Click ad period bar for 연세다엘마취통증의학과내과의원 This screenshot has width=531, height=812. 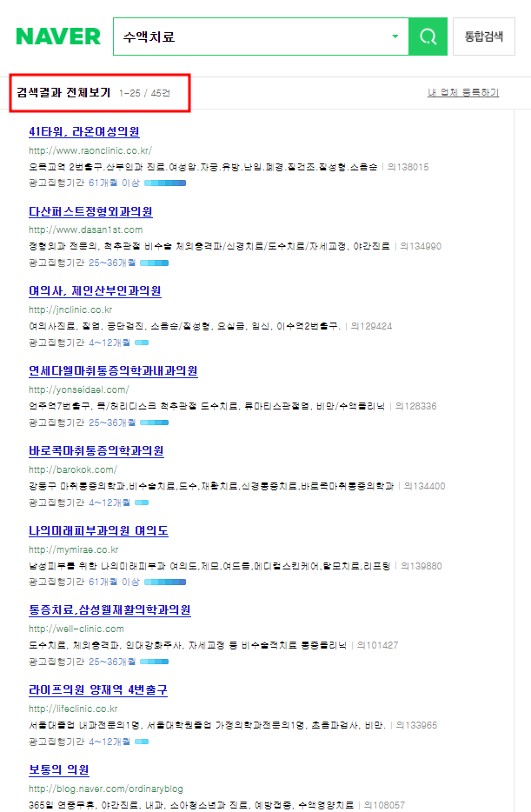pyautogui.click(x=154, y=423)
